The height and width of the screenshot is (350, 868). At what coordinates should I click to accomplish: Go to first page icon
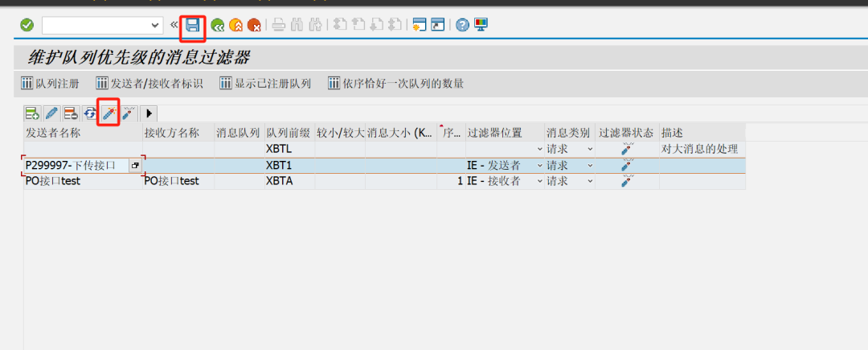[341, 25]
